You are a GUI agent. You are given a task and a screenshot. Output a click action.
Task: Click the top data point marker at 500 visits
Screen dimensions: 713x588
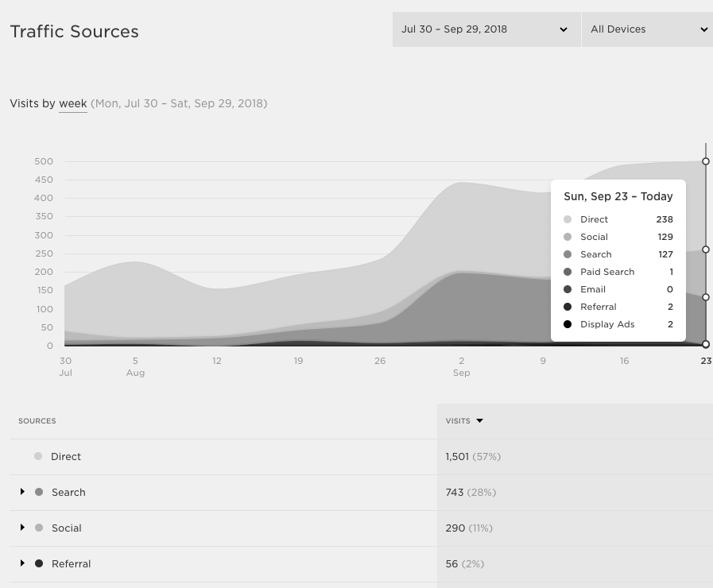coord(706,161)
